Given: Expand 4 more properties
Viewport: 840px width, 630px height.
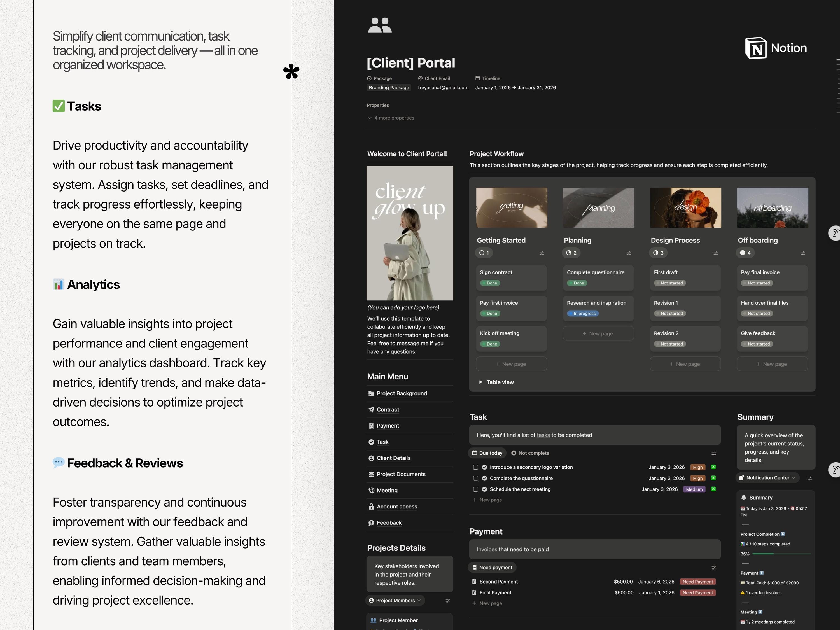Looking at the screenshot, I should pyautogui.click(x=391, y=118).
